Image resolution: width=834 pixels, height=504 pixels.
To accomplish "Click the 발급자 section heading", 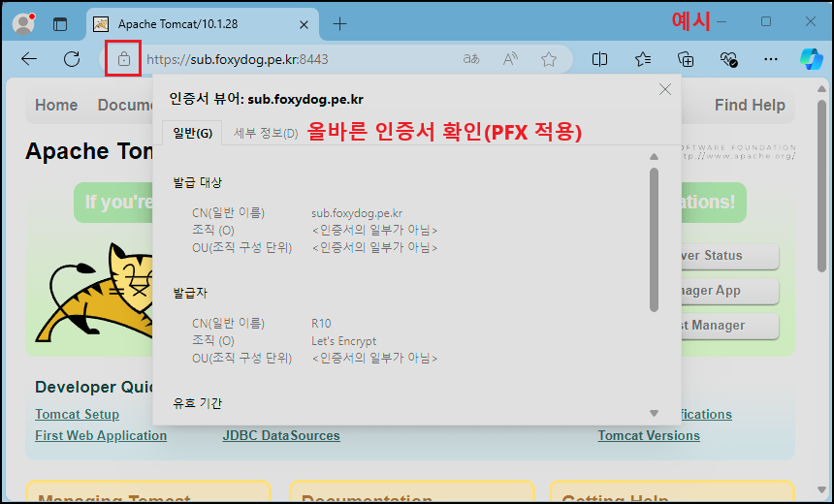I will (190, 293).
